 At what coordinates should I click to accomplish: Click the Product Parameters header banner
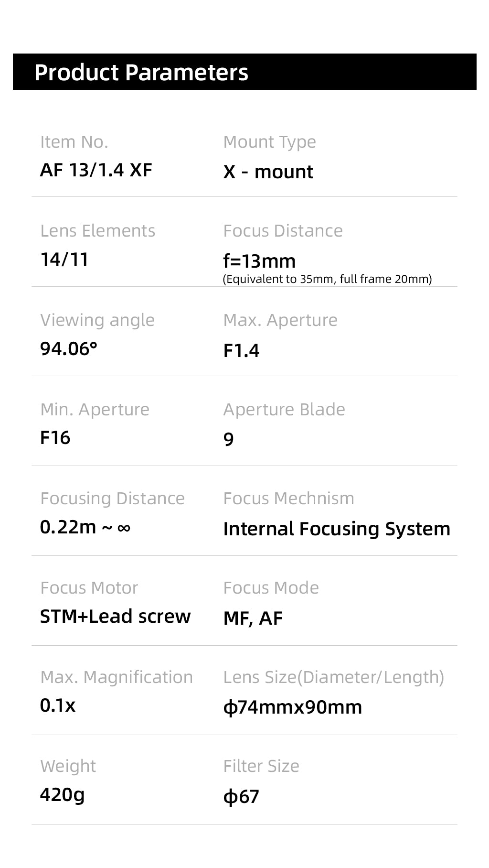(x=244, y=72)
